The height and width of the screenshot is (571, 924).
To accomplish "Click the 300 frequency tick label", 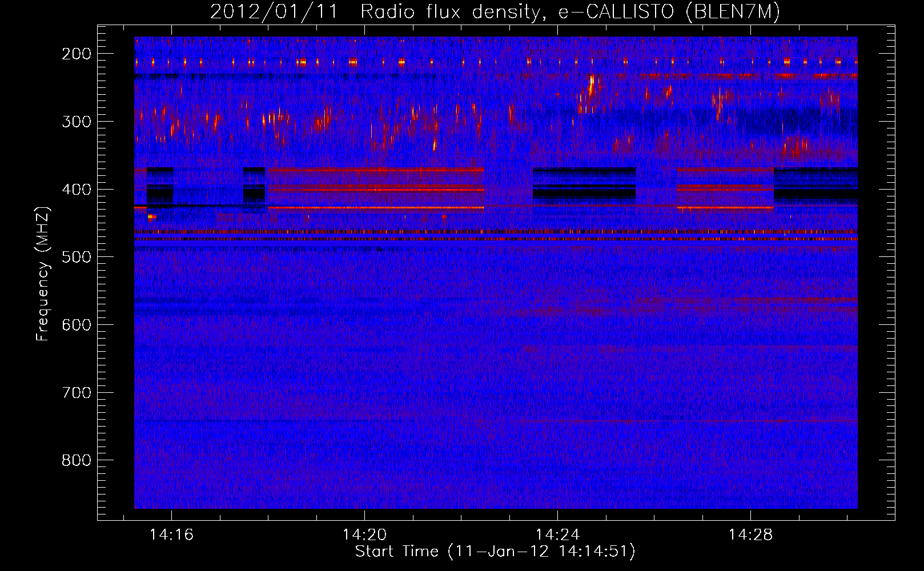I will [x=77, y=122].
